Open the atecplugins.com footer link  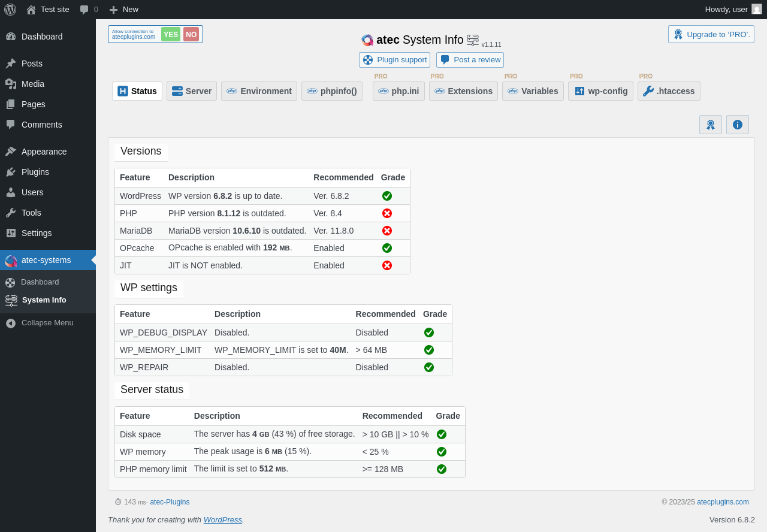pyautogui.click(x=723, y=502)
